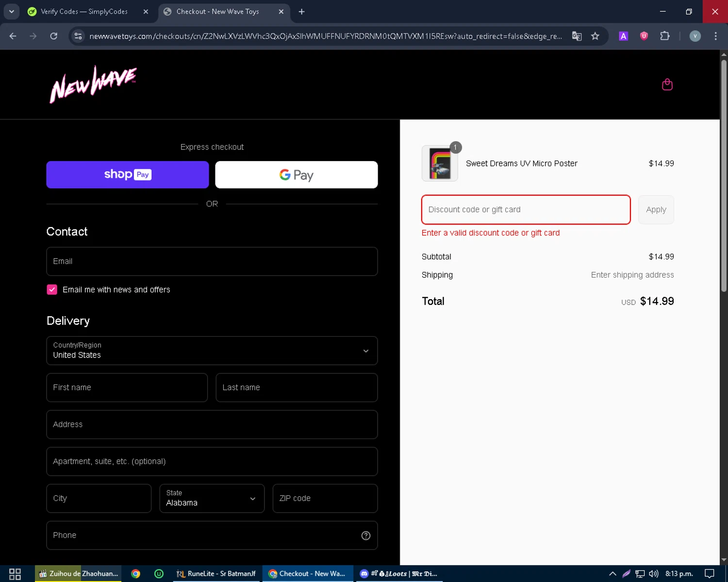Focus the Last name field

tap(297, 388)
